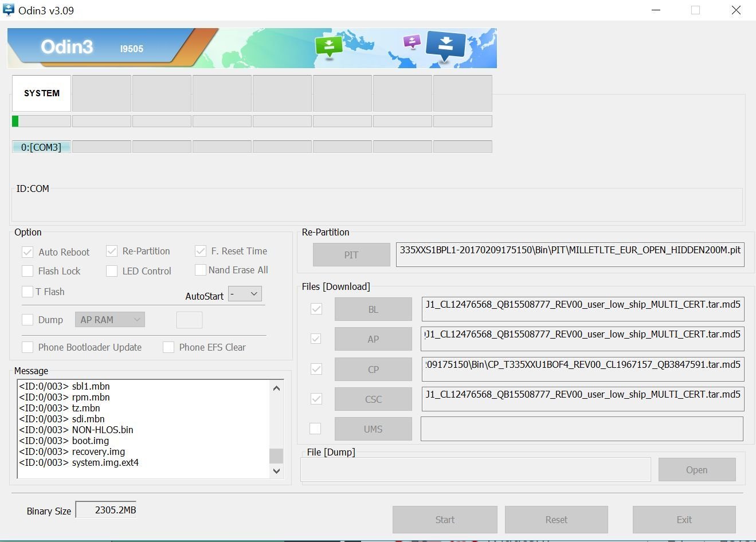Image resolution: width=756 pixels, height=542 pixels.
Task: Click the green download icon in banner
Action: coord(329,47)
